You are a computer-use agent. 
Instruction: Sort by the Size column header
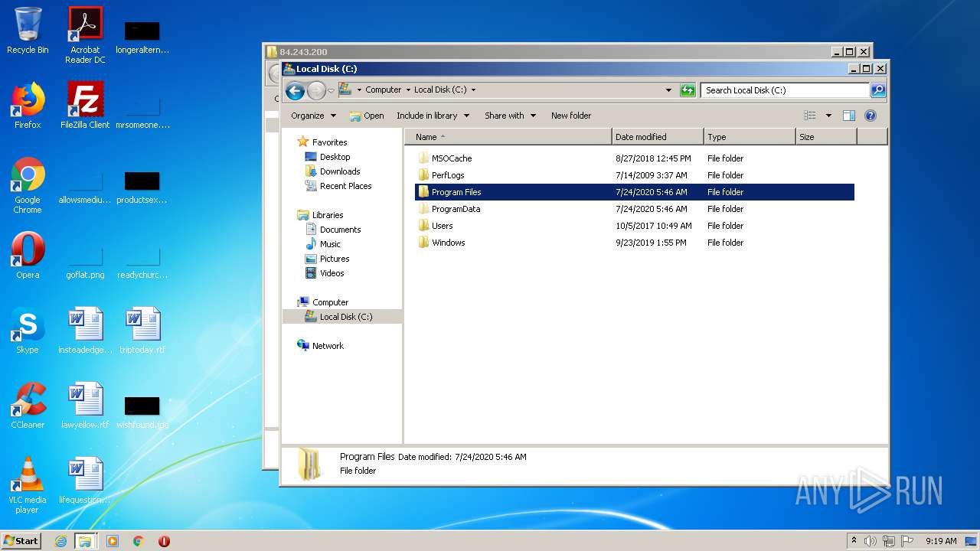pyautogui.click(x=826, y=137)
